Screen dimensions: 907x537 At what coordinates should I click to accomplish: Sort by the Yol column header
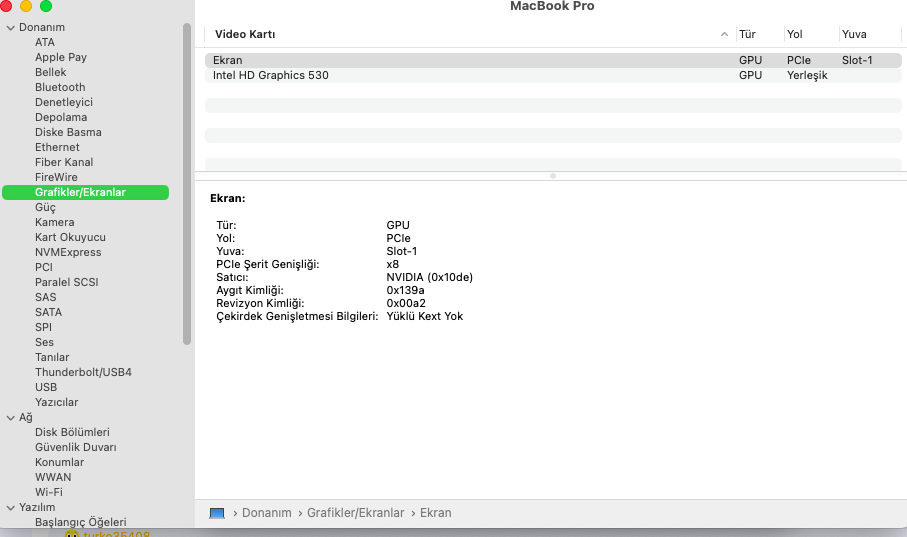coord(795,34)
